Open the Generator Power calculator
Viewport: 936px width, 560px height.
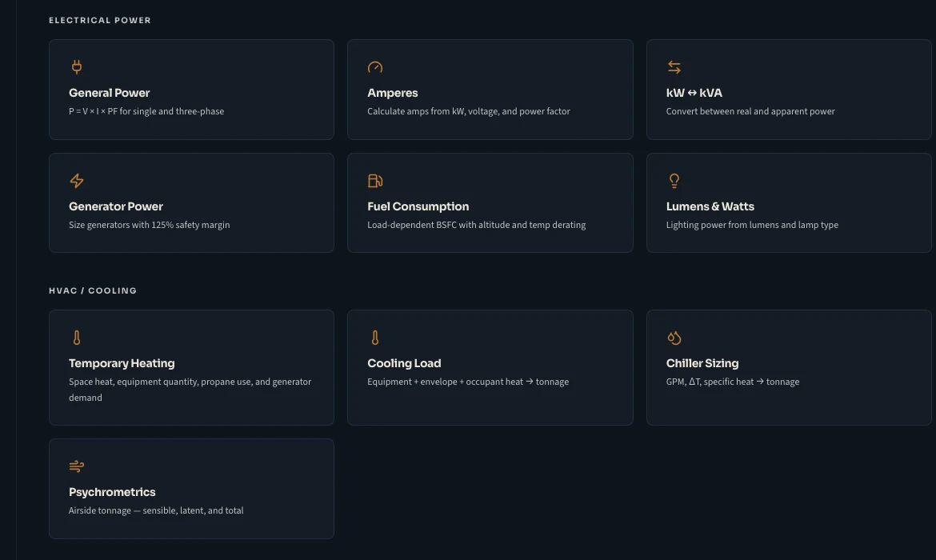pos(192,203)
